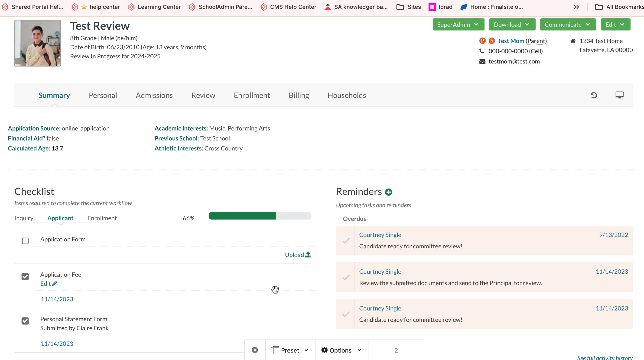Select the Enrollment checklist tab

coord(102,218)
